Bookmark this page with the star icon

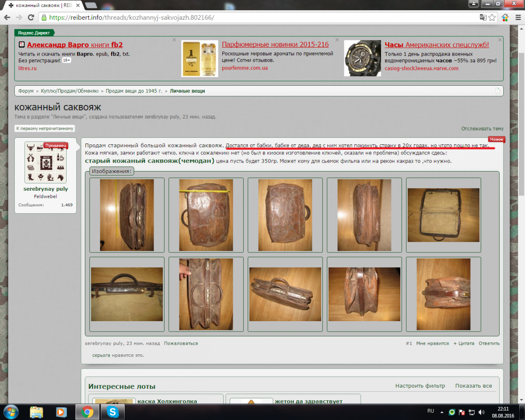tap(492, 17)
